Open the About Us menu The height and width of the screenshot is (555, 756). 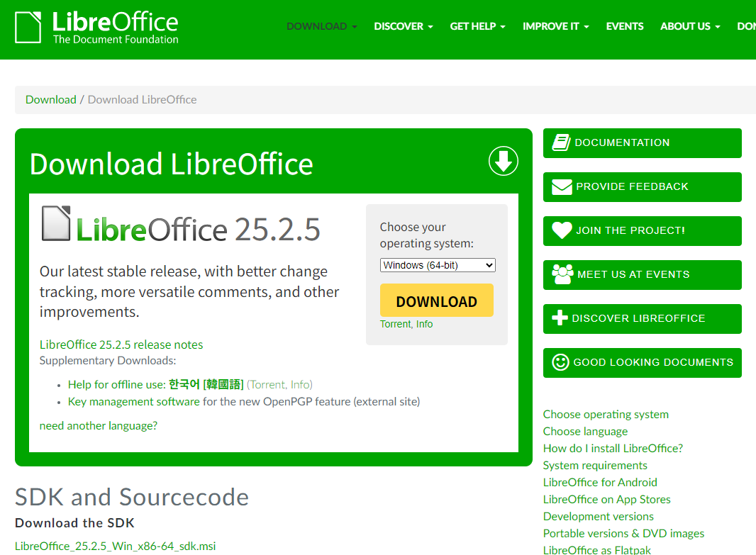point(690,26)
